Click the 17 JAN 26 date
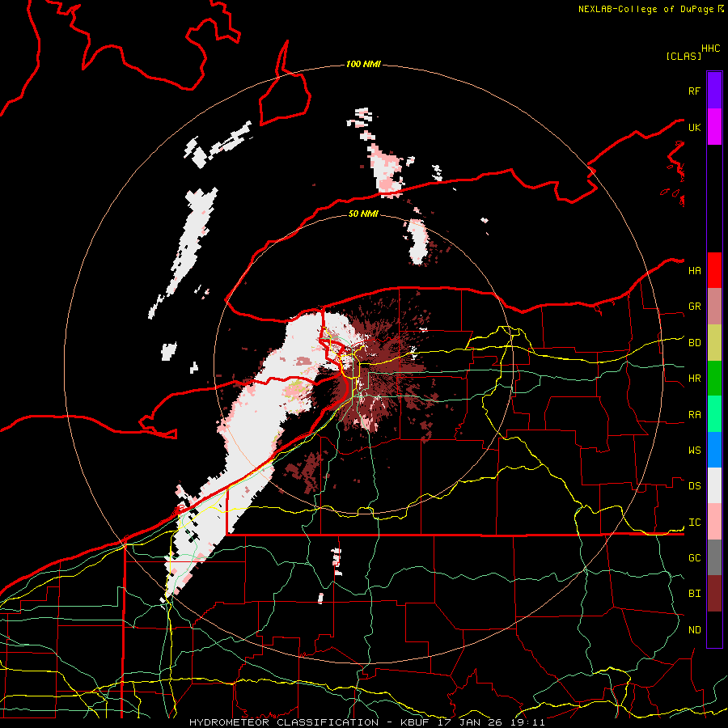This screenshot has height=728, width=728. pyautogui.click(x=470, y=722)
